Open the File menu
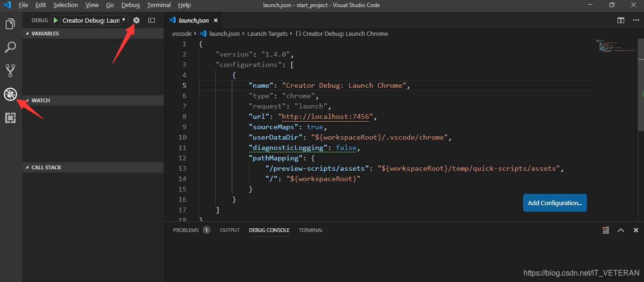This screenshot has width=644, height=282. tap(23, 5)
